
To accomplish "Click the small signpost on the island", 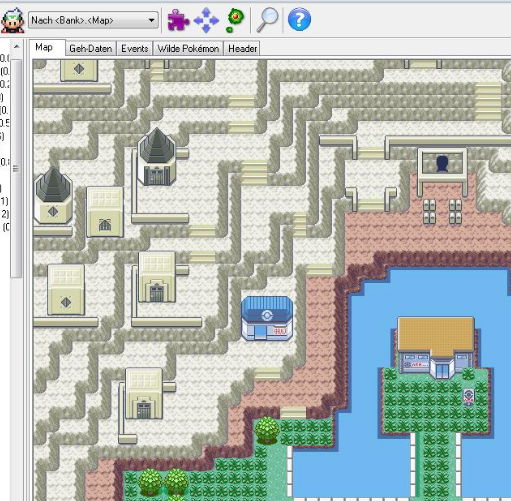I will (x=469, y=397).
